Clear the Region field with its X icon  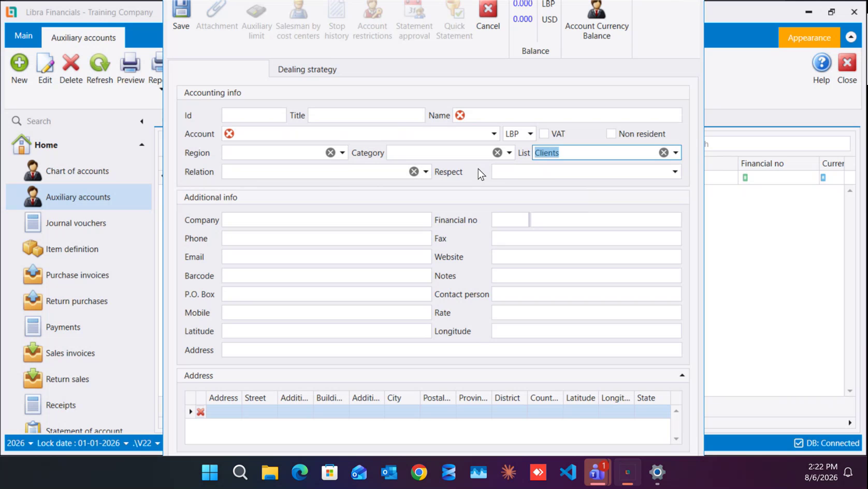(330, 153)
